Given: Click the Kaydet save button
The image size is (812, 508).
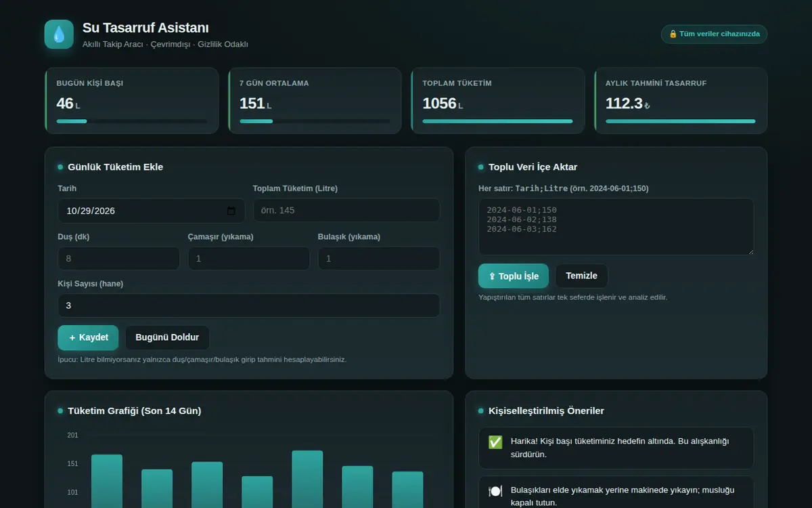Looking at the screenshot, I should pos(88,337).
